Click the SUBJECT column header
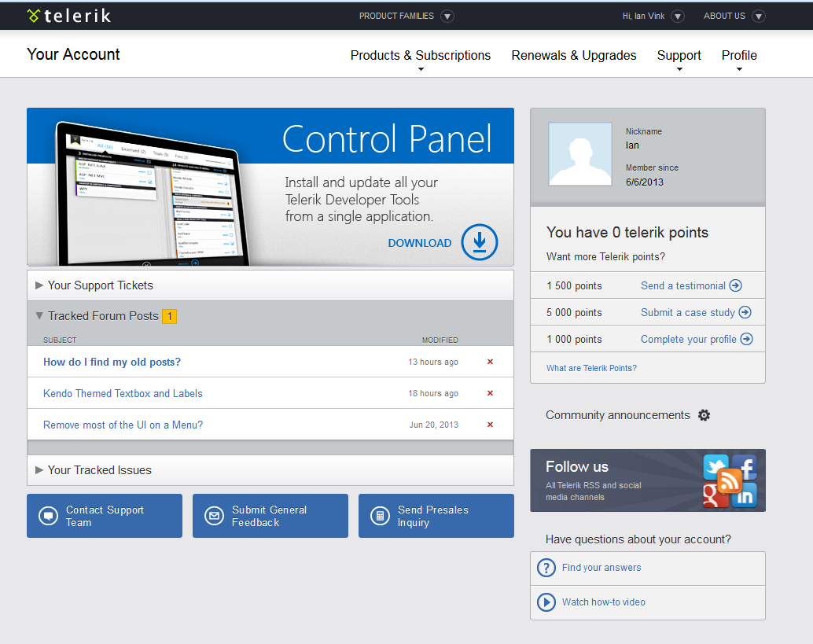813x644 pixels. [x=60, y=340]
